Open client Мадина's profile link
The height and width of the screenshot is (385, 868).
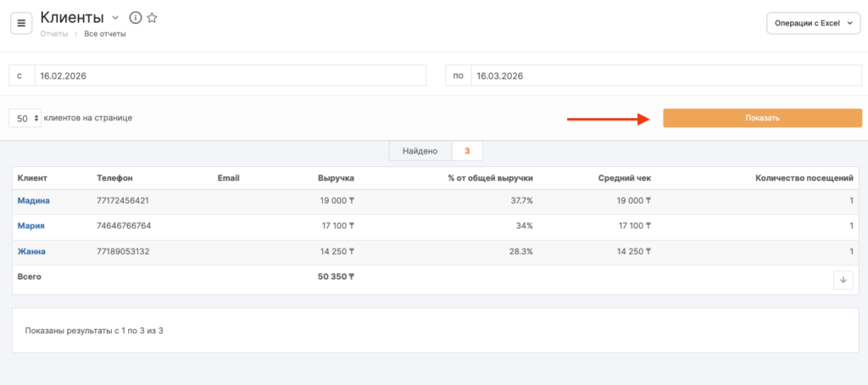tap(33, 201)
